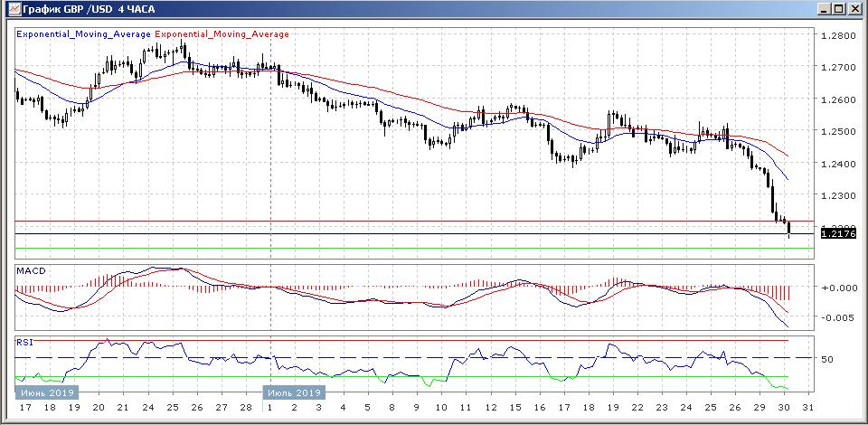Viewport: 868px width, 425px height.
Task: Click the RSI 50 level label
Action: point(827,359)
